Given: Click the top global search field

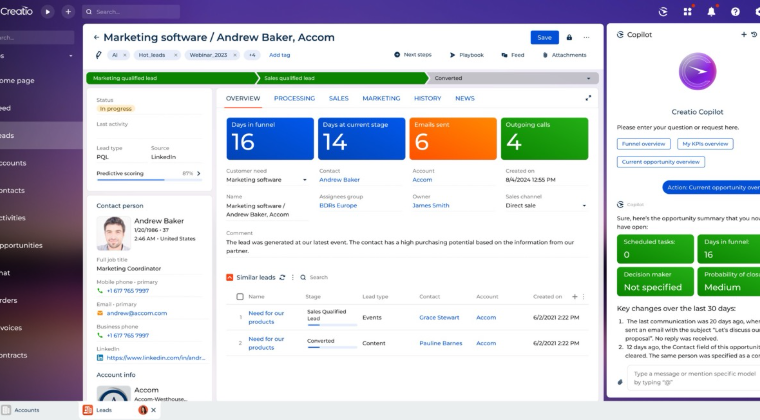Looking at the screenshot, I should pyautogui.click(x=131, y=12).
